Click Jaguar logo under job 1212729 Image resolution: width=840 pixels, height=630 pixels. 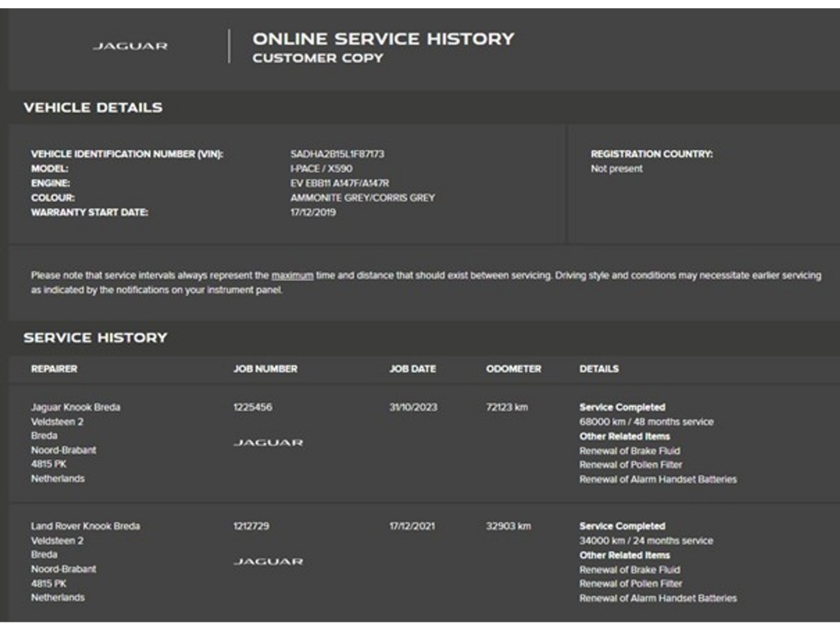click(x=268, y=561)
